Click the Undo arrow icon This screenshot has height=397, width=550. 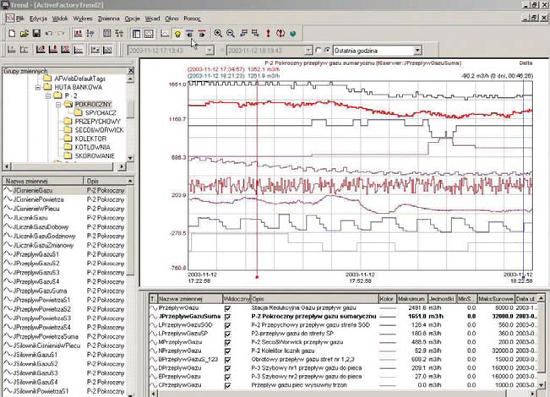[49, 33]
